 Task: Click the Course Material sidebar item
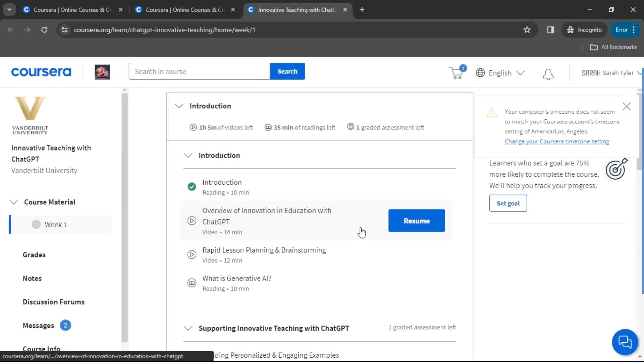pos(50,202)
